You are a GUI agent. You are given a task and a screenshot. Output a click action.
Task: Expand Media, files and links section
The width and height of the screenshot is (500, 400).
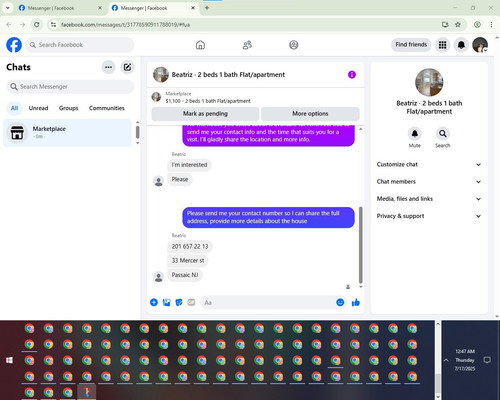(x=429, y=199)
